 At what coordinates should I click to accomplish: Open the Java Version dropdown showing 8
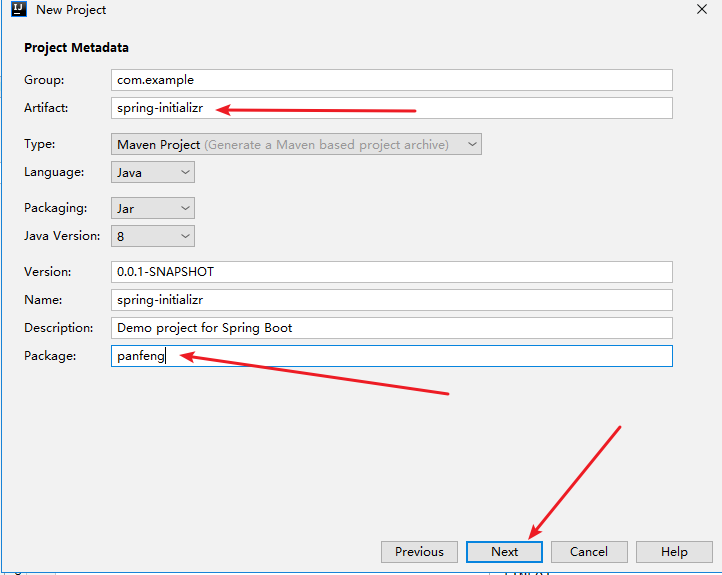tap(152, 236)
